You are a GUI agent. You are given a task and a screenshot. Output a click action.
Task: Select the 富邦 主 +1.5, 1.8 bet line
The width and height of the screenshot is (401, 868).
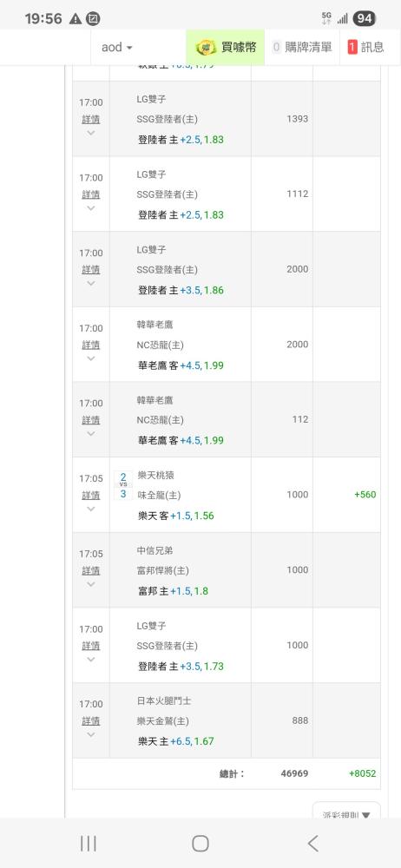(173, 590)
